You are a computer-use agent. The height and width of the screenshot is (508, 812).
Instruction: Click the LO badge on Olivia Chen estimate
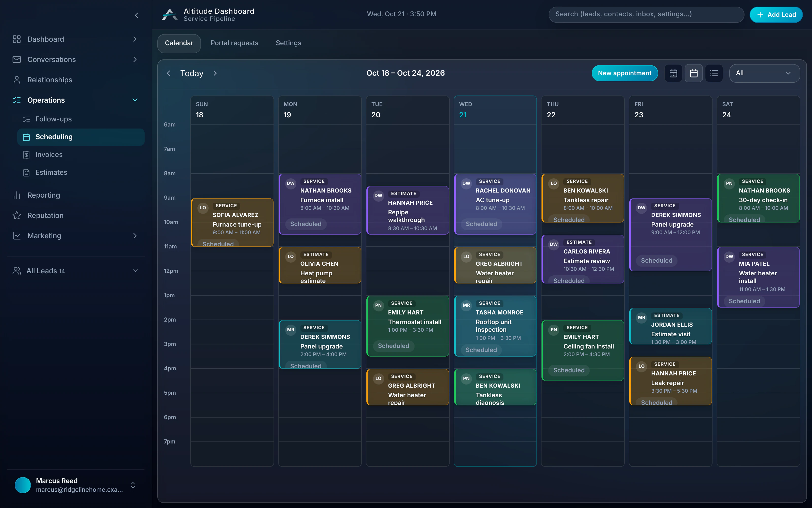tap(291, 256)
